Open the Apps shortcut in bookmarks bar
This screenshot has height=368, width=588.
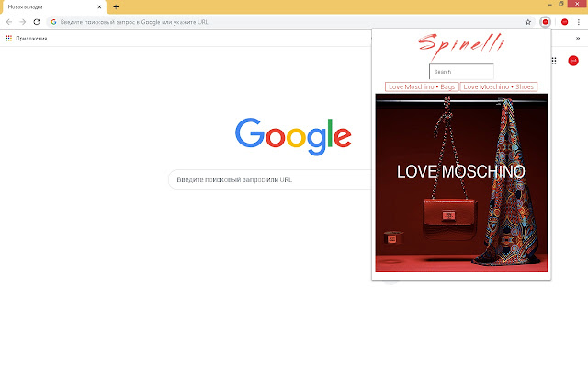(x=27, y=39)
